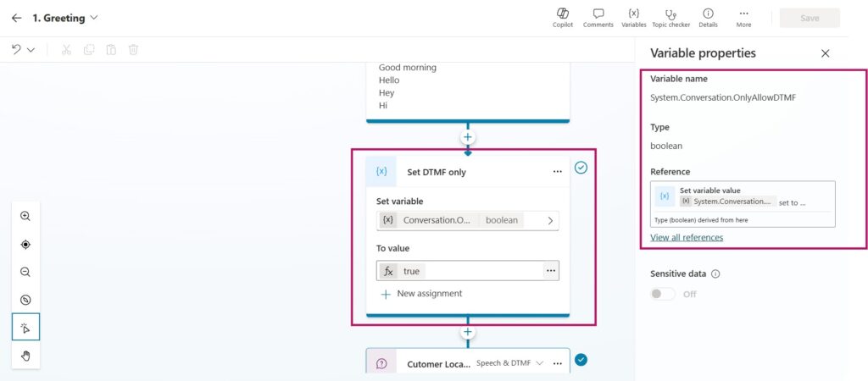This screenshot has height=381, width=868.
Task: Expand the undo history dropdown arrow
Action: pos(31,50)
